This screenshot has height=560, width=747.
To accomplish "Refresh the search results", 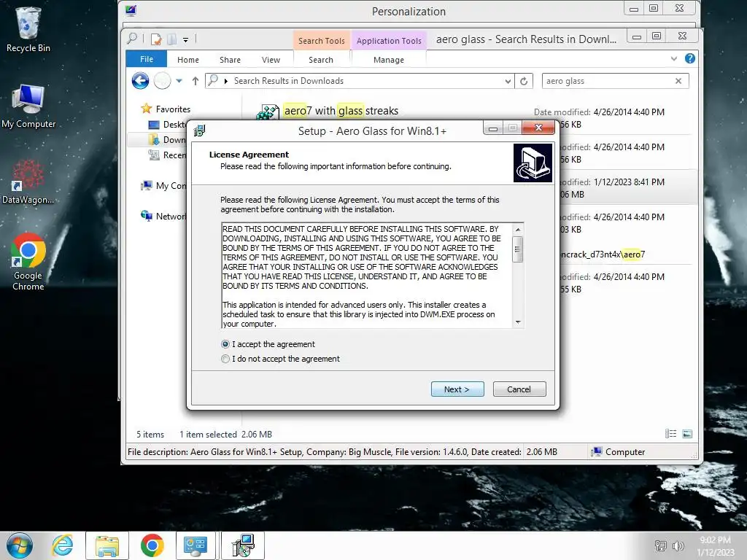I will point(524,81).
